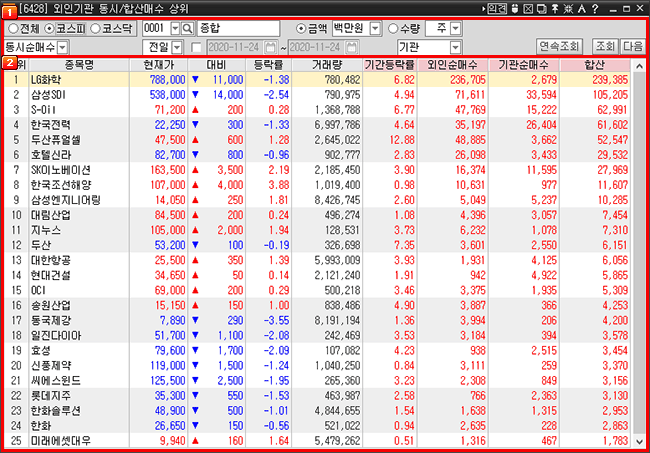
Task: Sort by 거래량 column header
Action: pyautogui.click(x=327, y=65)
